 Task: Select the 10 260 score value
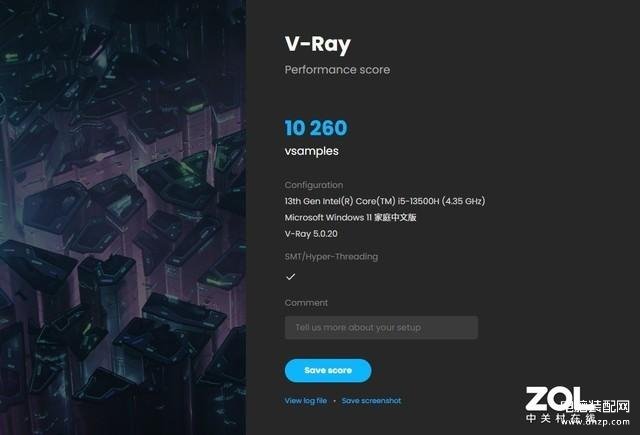[x=316, y=128]
